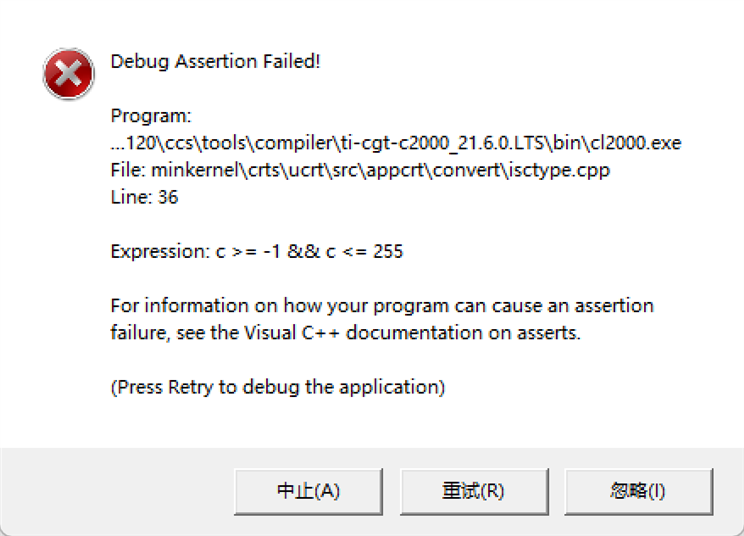Viewport: 744px width, 536px height.
Task: Click the word 'Failed!' in the title
Action: point(292,61)
